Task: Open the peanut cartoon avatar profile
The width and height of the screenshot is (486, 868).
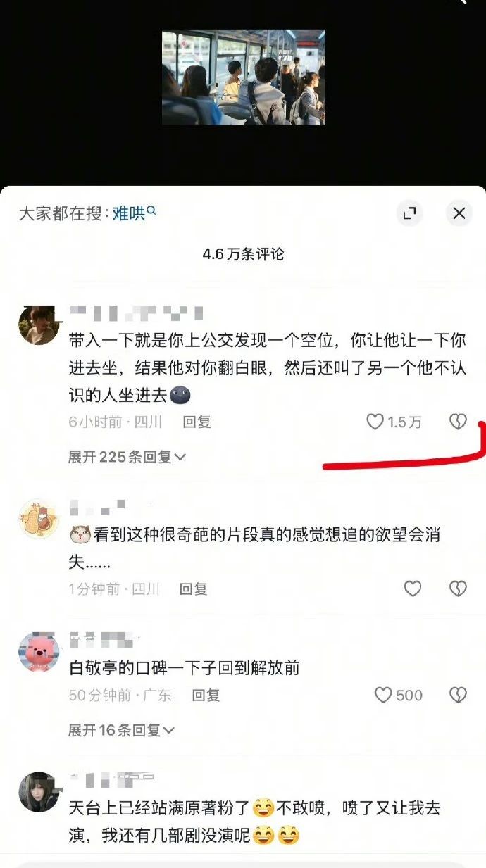Action: click(x=38, y=519)
